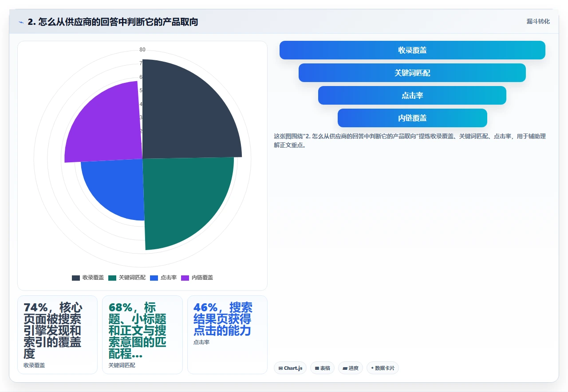Click the teal 关键词匹配 legend color box
Viewport: 568px width, 392px height.
[112, 278]
